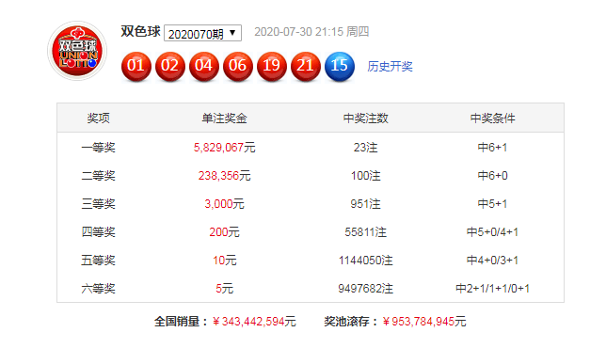Click the 3,000元 prize amount

click(224, 204)
